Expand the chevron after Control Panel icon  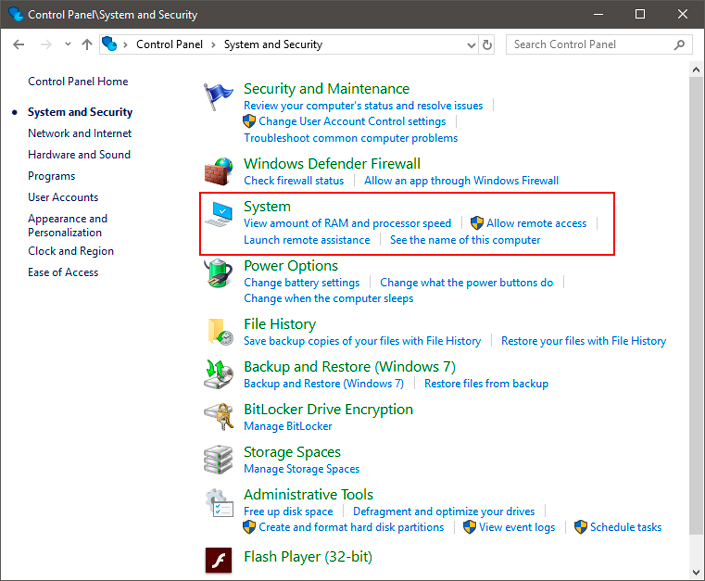coord(125,45)
